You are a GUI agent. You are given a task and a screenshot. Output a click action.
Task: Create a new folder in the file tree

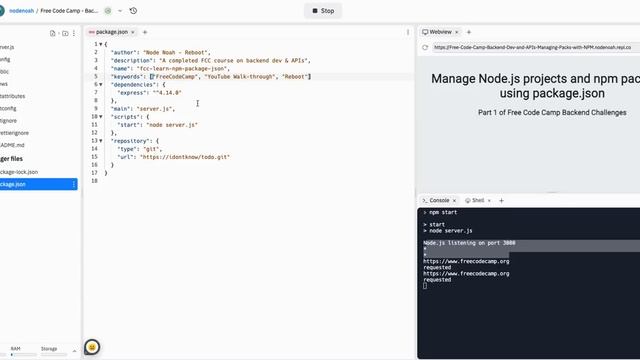click(x=65, y=33)
